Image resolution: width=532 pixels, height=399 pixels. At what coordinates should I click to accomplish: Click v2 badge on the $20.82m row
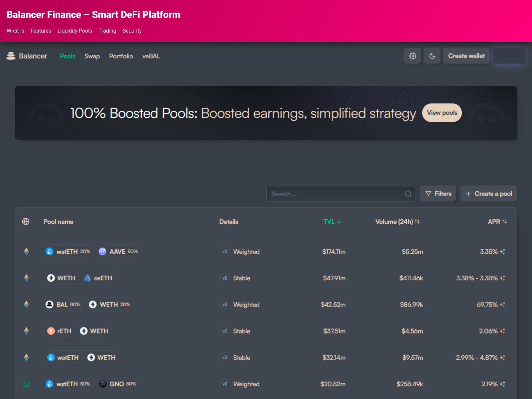(225, 384)
